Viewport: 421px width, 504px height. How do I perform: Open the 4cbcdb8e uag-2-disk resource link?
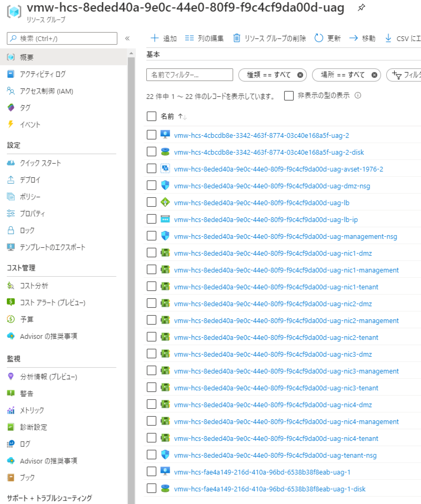pos(269,153)
